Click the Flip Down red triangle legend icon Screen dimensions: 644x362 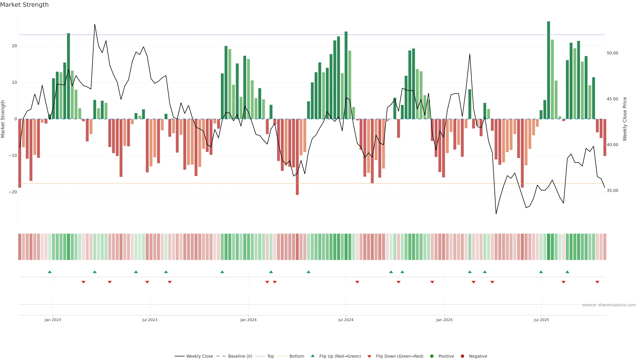point(369,356)
